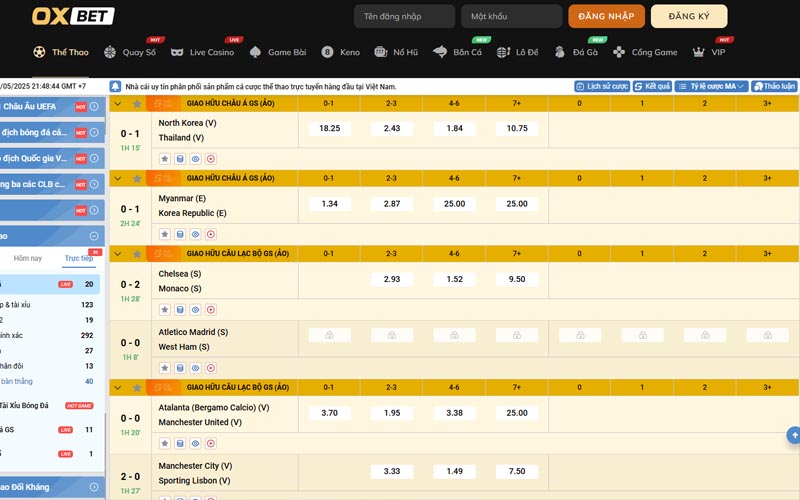Open Game Bài card games
Screen dimensions: 800x500
pyautogui.click(x=278, y=52)
